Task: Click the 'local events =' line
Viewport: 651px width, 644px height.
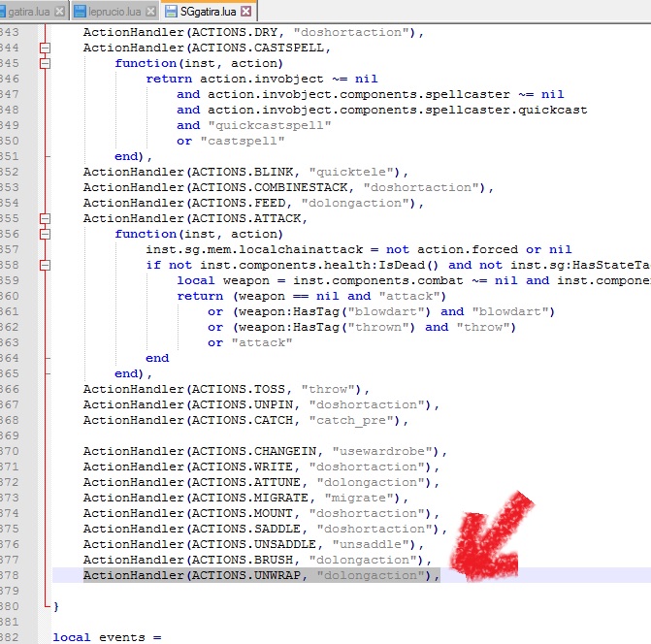Action: [107, 637]
